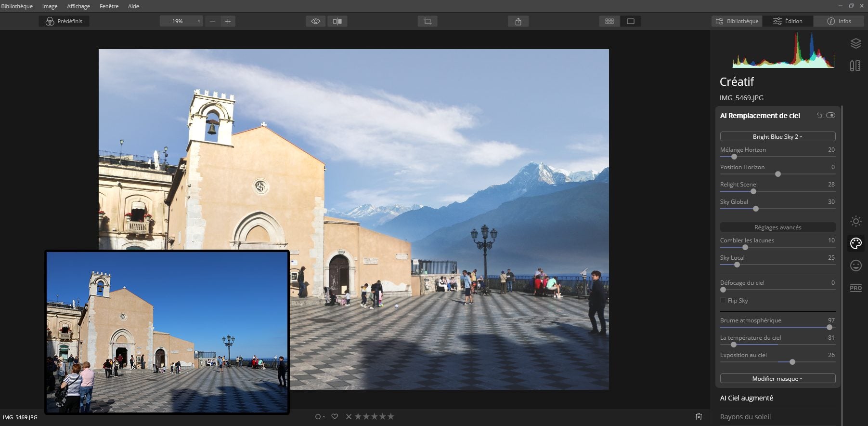
Task: Collapse the AI Remplacement de ciel header
Action: coord(760,116)
